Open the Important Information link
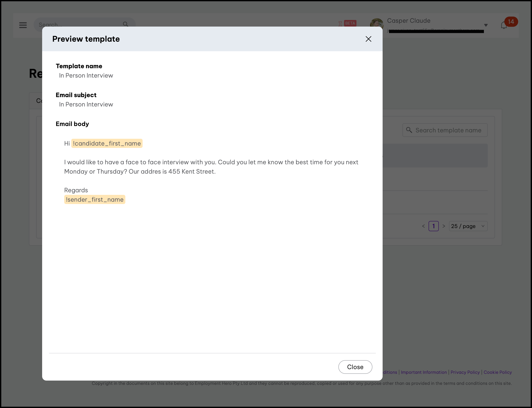 [x=423, y=372]
